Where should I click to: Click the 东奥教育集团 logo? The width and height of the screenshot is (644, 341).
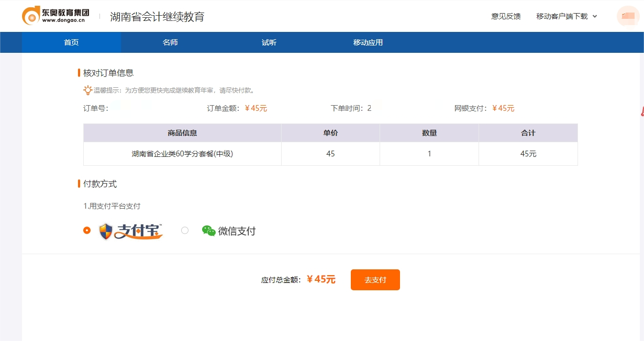tap(54, 15)
